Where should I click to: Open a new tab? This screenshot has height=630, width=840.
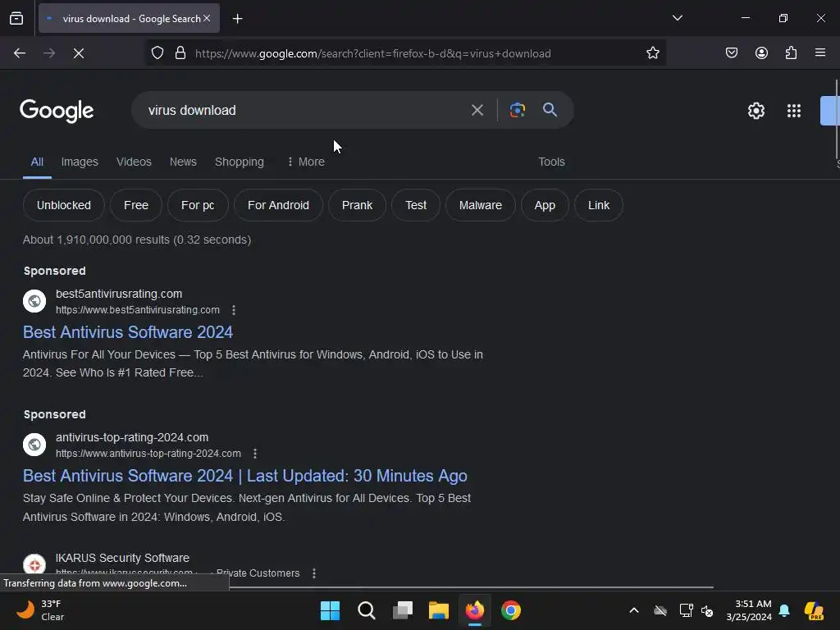237,19
